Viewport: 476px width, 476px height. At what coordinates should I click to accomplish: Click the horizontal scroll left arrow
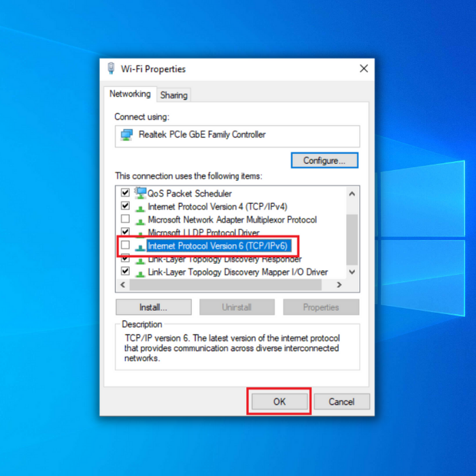122,285
